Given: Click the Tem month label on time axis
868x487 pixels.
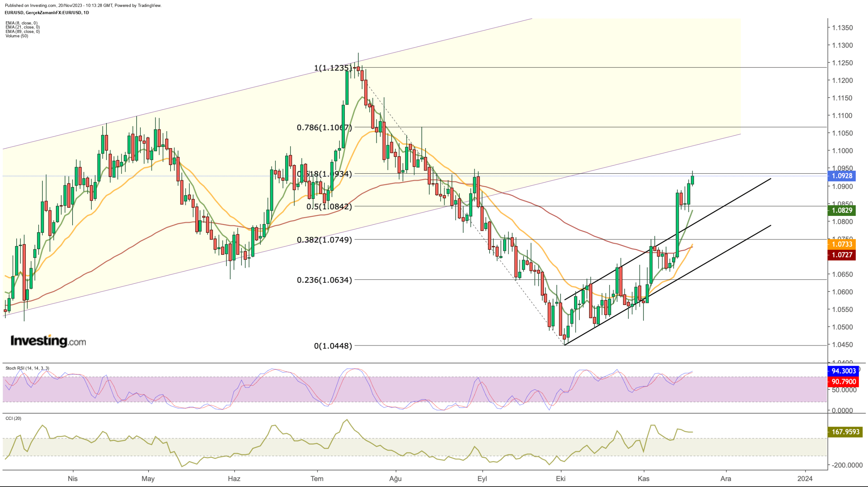Looking at the screenshot, I should [317, 479].
